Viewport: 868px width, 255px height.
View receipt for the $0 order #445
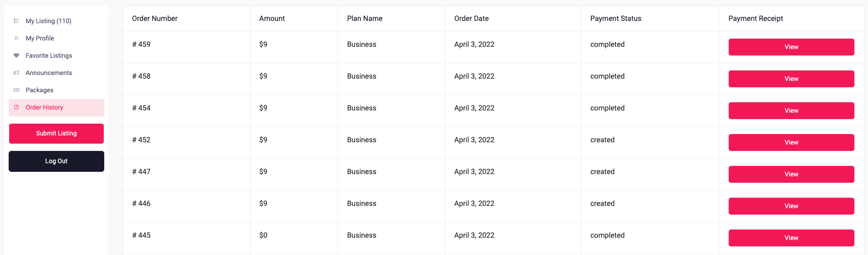click(x=791, y=238)
